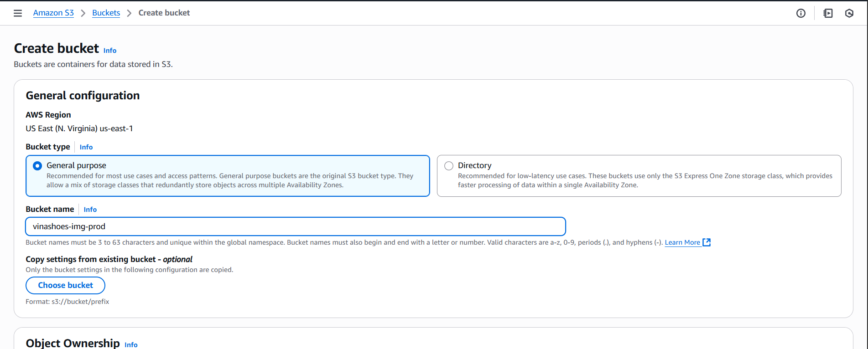868x349 pixels.
Task: Focus the Bucket name text field
Action: coord(295,226)
